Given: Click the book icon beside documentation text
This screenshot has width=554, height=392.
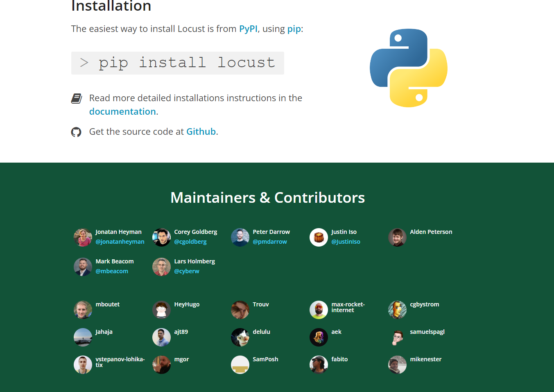Looking at the screenshot, I should [x=77, y=98].
